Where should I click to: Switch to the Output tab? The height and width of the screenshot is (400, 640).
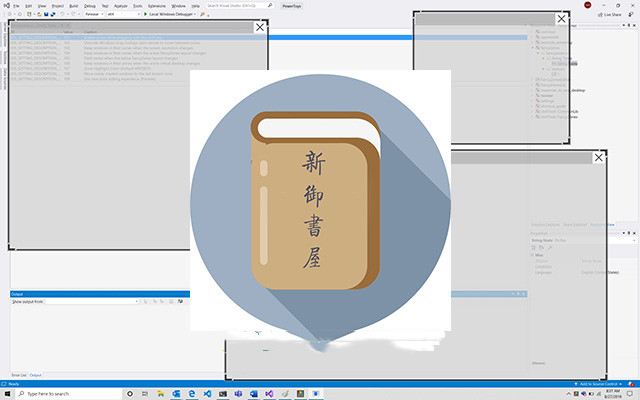coord(36,375)
